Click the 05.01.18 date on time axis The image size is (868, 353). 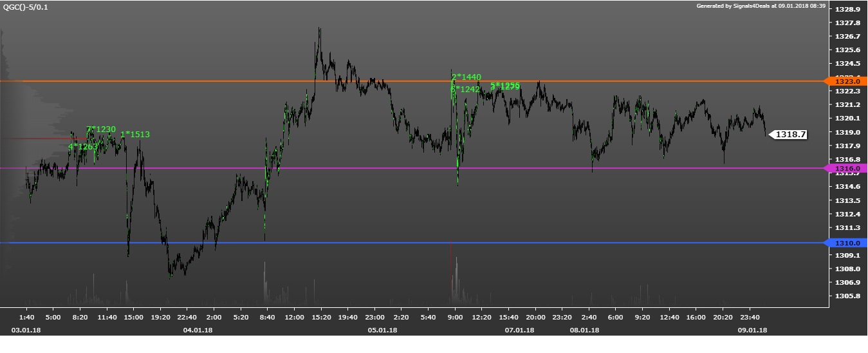pyautogui.click(x=382, y=330)
